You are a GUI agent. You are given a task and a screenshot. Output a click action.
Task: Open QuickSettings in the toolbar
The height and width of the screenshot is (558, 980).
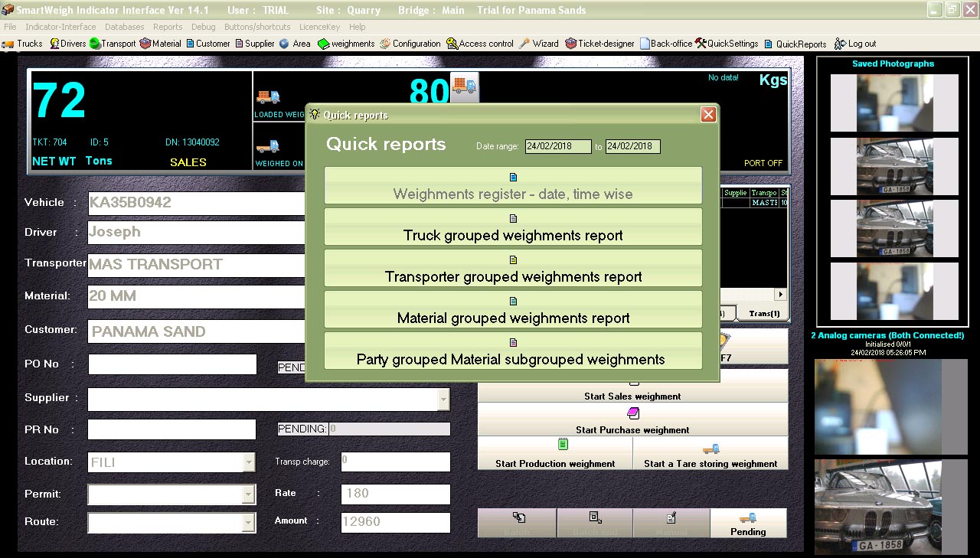727,44
